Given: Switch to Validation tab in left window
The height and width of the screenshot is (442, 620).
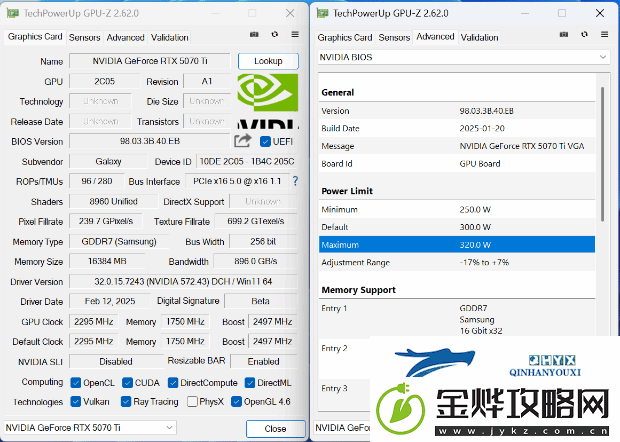Looking at the screenshot, I should point(169,38).
